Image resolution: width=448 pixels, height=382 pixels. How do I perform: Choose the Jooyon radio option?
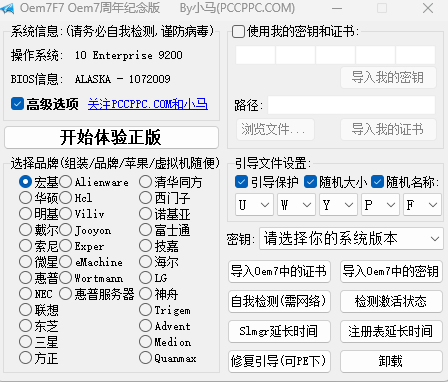[66, 230]
